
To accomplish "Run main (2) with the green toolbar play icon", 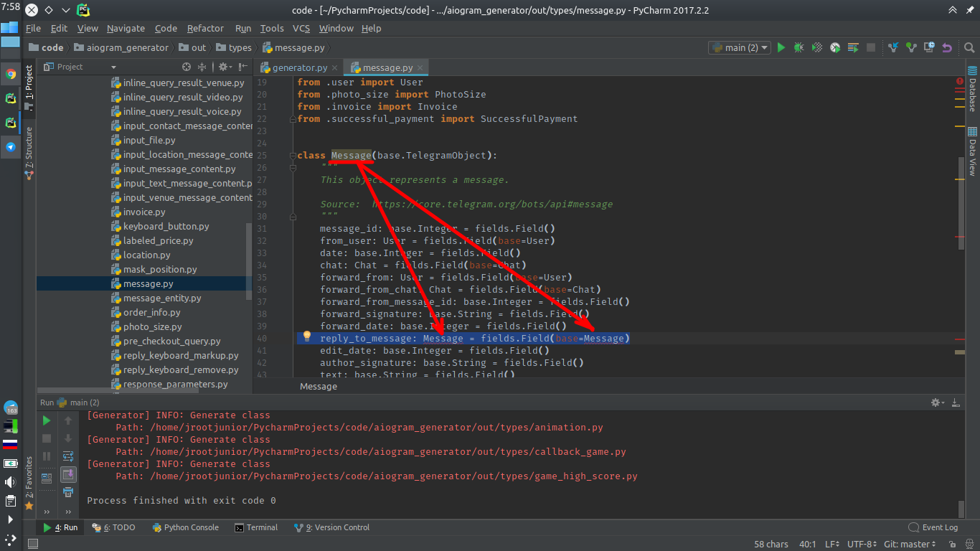I will [781, 47].
